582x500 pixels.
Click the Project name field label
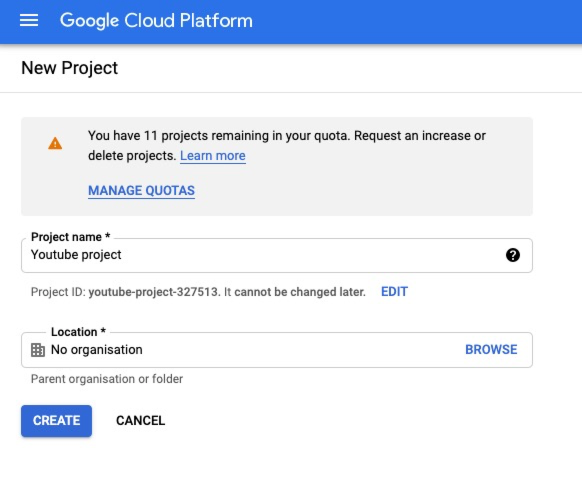click(x=71, y=237)
